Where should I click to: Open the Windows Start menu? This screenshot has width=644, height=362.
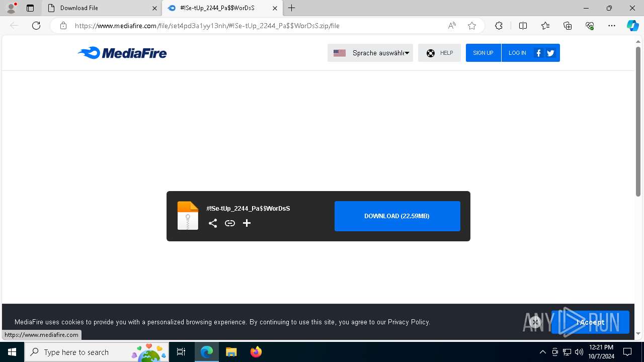(x=12, y=352)
